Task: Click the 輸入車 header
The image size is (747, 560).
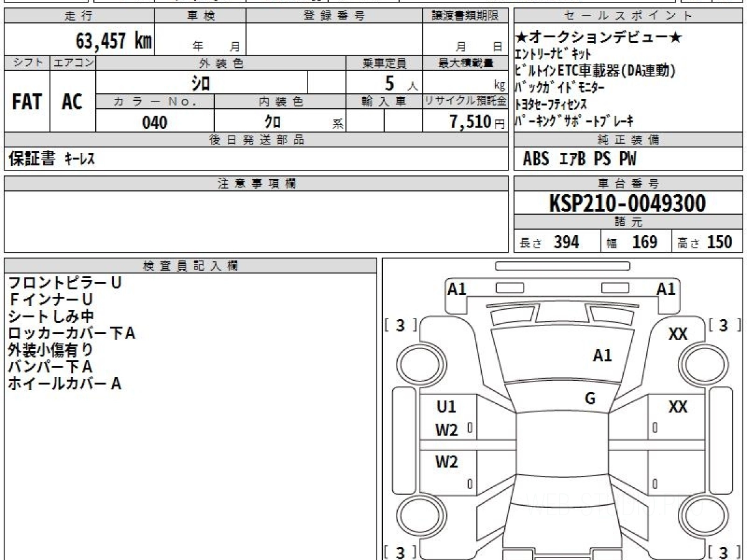Action: [x=385, y=101]
